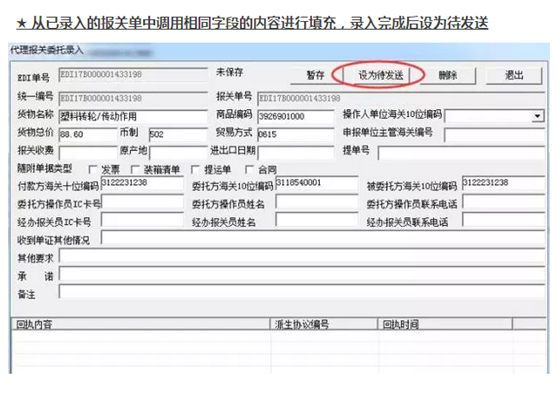
Task: Select the 货物名称 input field
Action: [133, 116]
